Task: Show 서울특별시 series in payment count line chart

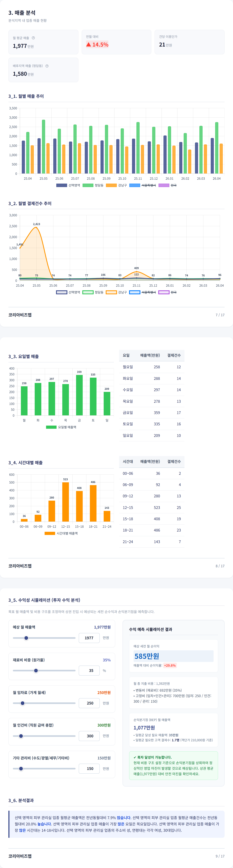Action: (143, 292)
